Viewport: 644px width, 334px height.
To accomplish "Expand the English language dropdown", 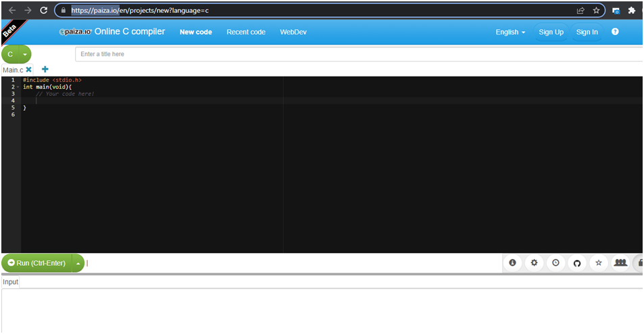I will coord(510,32).
